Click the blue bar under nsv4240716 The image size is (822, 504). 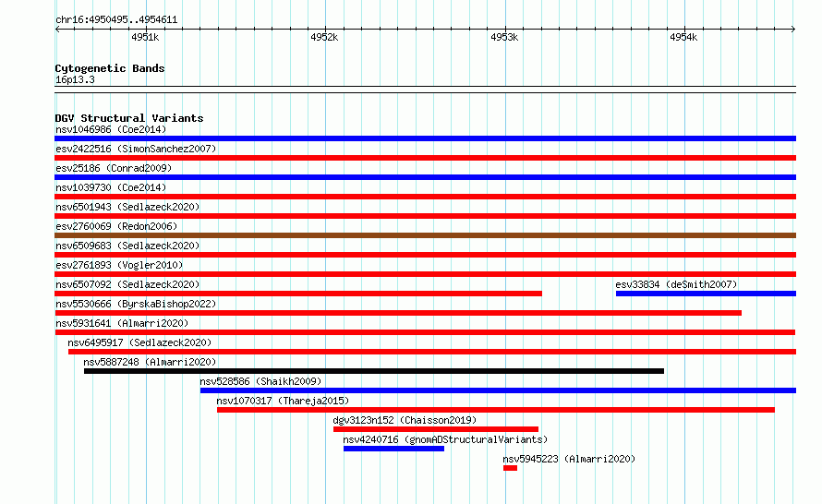point(393,449)
